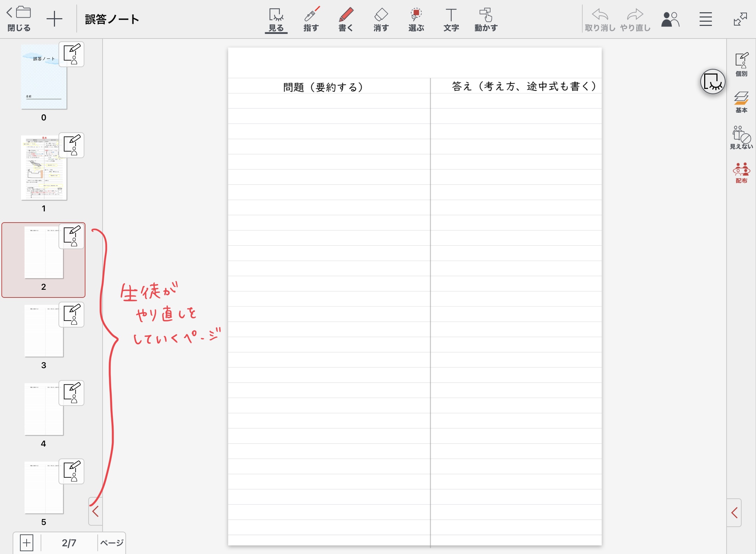Activate the 選ぶ selection tool
This screenshot has width=756, height=554.
pos(416,20)
